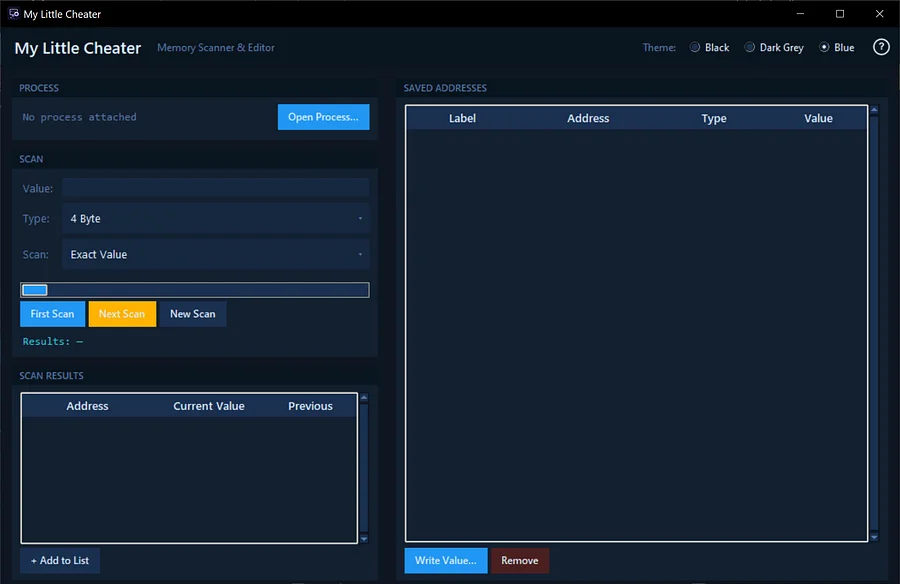Select the Dark Grey theme option
This screenshot has width=900, height=584.
[x=750, y=47]
